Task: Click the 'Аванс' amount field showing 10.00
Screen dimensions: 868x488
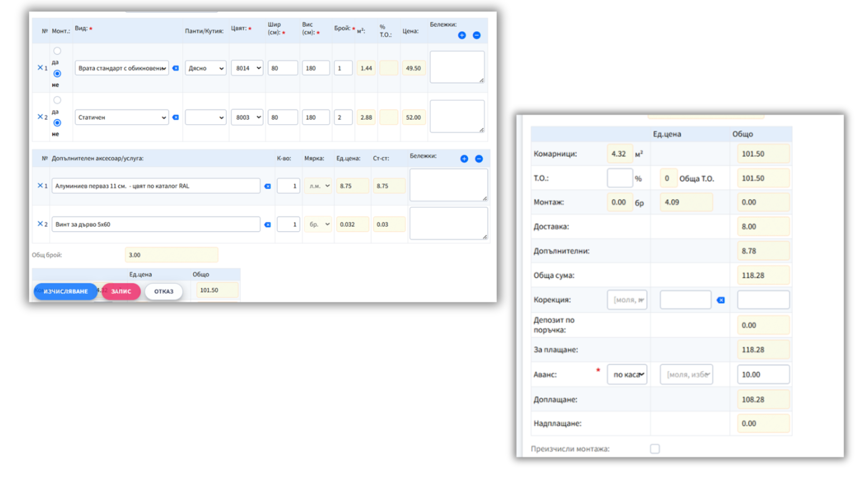Action: pos(763,374)
